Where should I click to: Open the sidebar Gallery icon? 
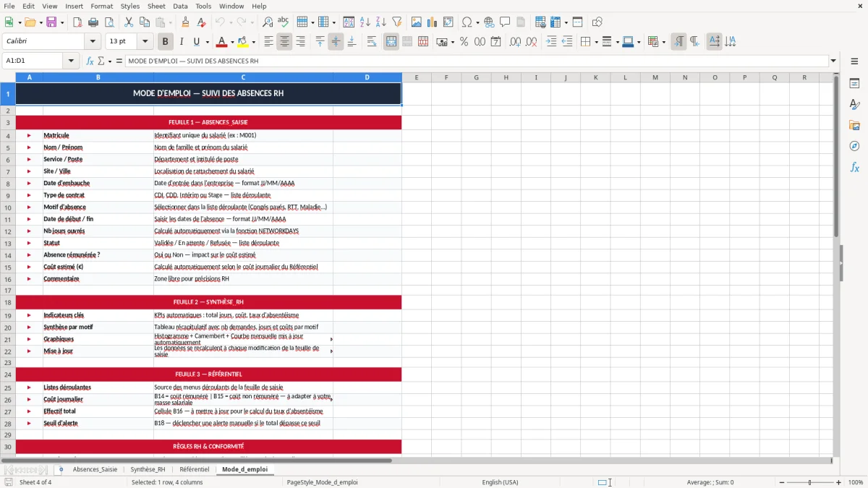pos(854,126)
